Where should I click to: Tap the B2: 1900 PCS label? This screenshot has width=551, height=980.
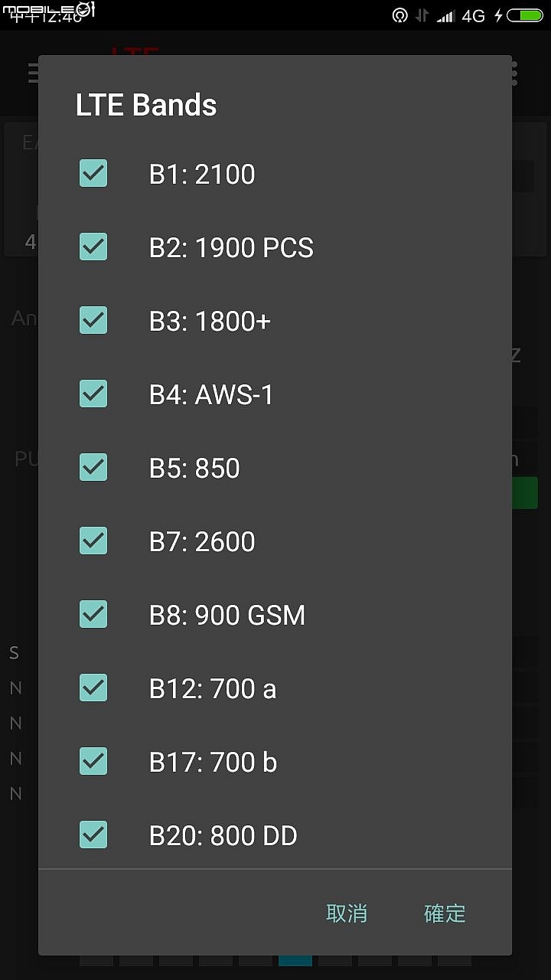(x=231, y=248)
